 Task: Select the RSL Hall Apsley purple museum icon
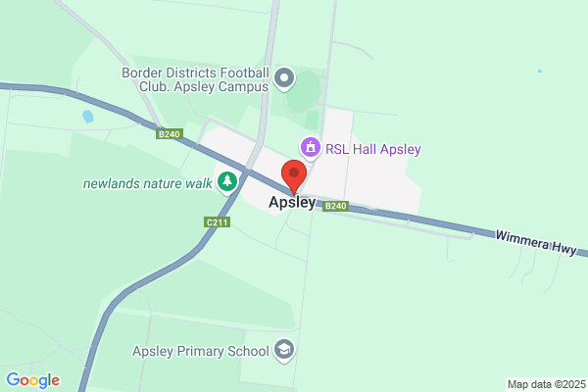tap(310, 148)
